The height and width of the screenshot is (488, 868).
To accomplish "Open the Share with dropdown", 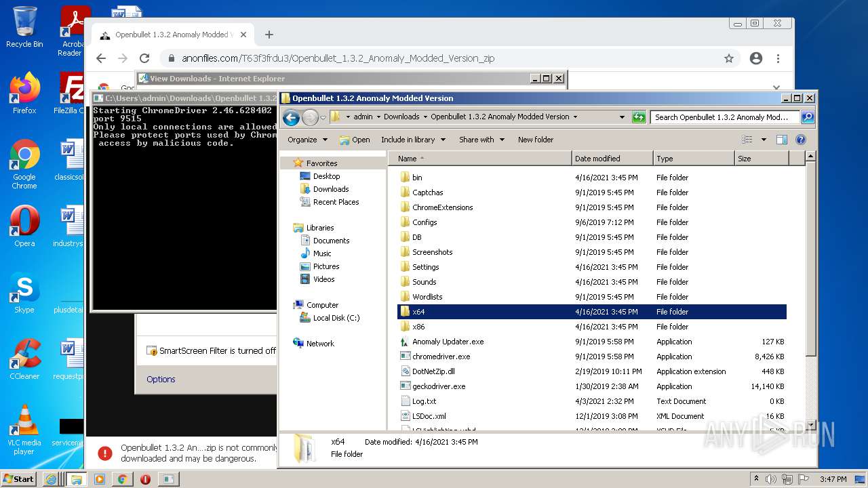I will coord(481,140).
